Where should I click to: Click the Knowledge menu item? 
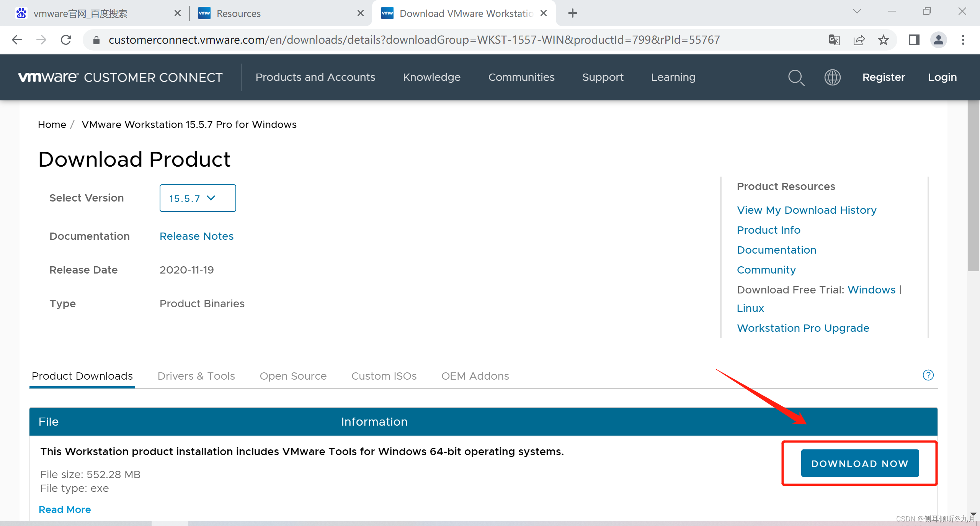(x=432, y=77)
